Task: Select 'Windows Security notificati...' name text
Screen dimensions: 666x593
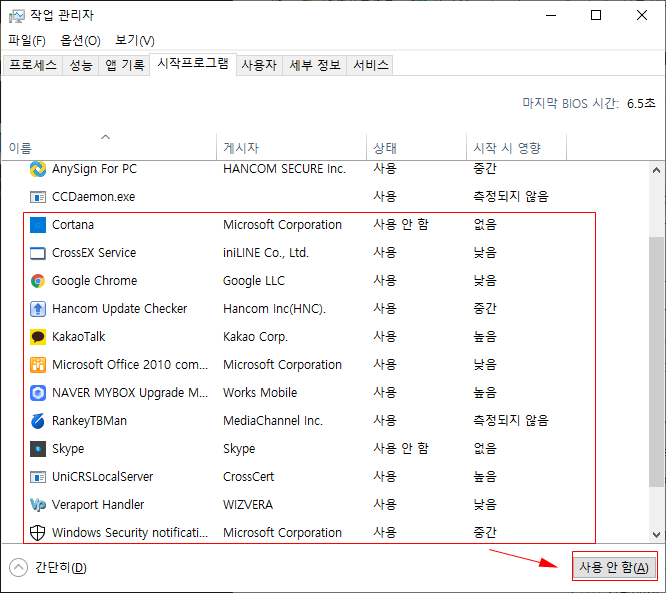Action: click(130, 533)
